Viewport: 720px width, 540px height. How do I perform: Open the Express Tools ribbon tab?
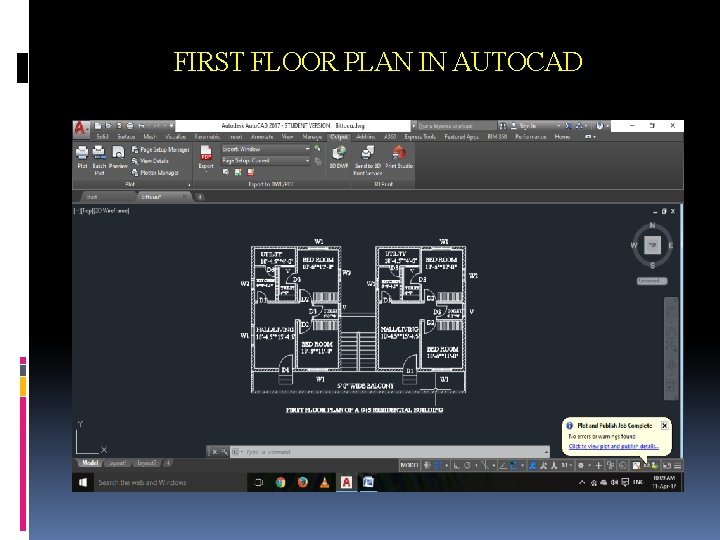point(420,137)
